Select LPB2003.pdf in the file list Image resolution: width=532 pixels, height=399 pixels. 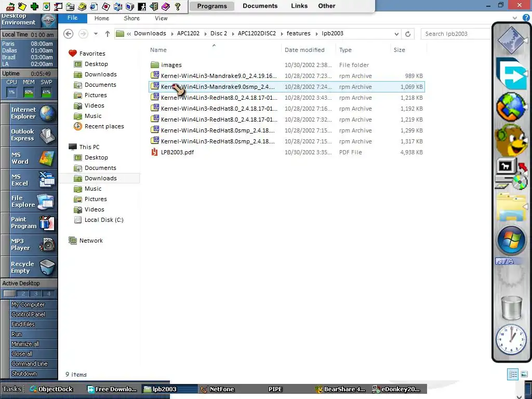click(x=287, y=152)
